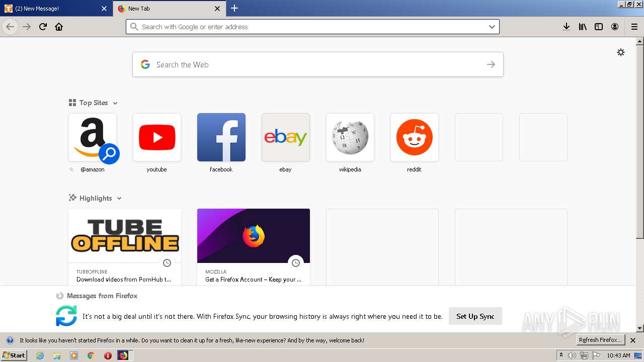Click the Search the Web field

(x=318, y=64)
